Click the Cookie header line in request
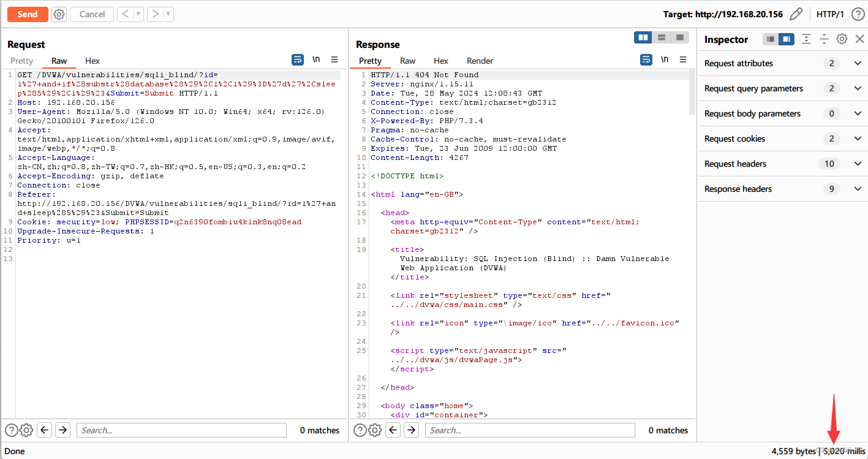Viewport: 868px width, 459px height. tap(159, 222)
